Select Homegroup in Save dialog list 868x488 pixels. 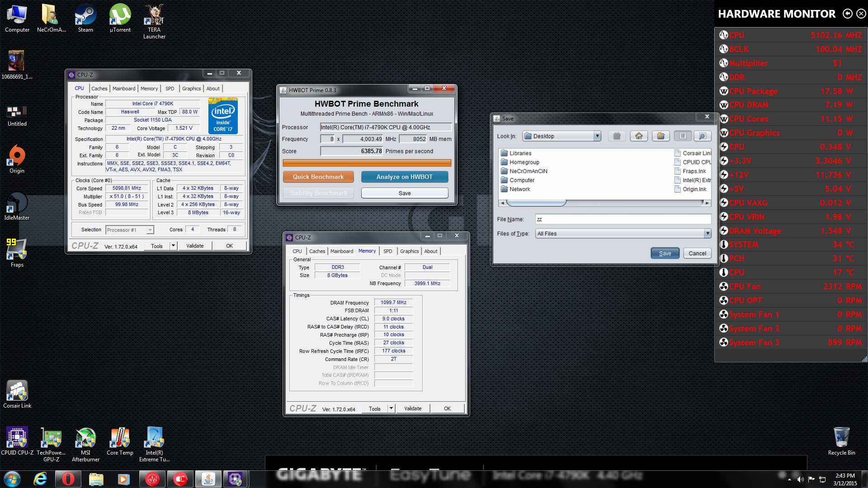click(520, 162)
